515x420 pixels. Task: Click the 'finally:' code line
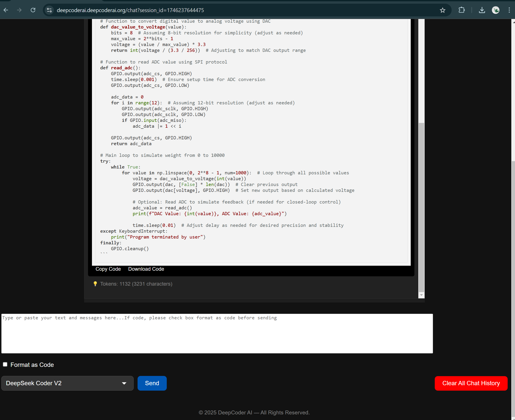pyautogui.click(x=111, y=243)
